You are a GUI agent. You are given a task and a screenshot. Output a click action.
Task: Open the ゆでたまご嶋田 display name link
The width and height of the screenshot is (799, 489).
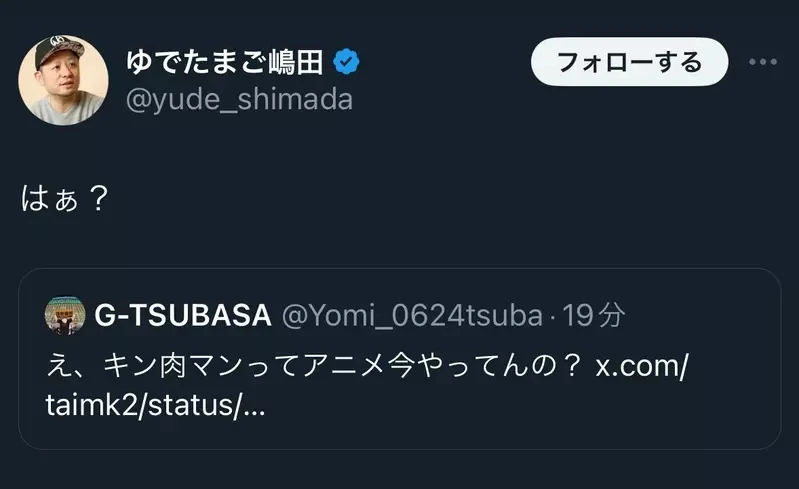(x=225, y=62)
